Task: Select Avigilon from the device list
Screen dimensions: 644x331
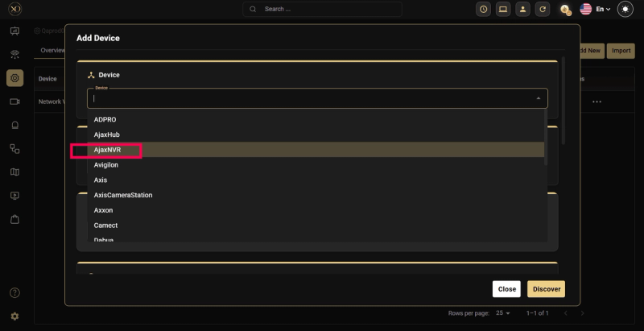Action: pyautogui.click(x=316, y=164)
